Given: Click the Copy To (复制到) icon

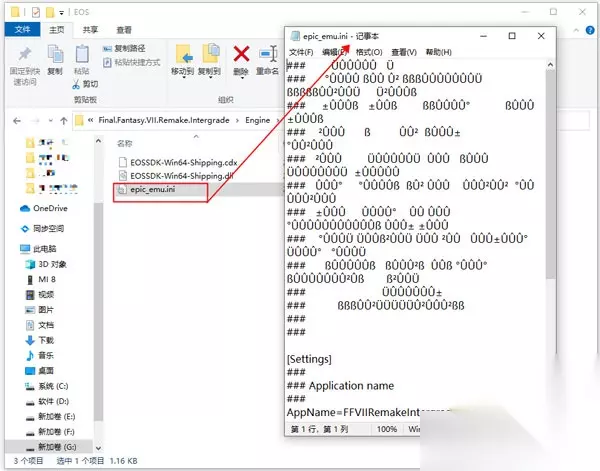Looking at the screenshot, I should 210,54.
